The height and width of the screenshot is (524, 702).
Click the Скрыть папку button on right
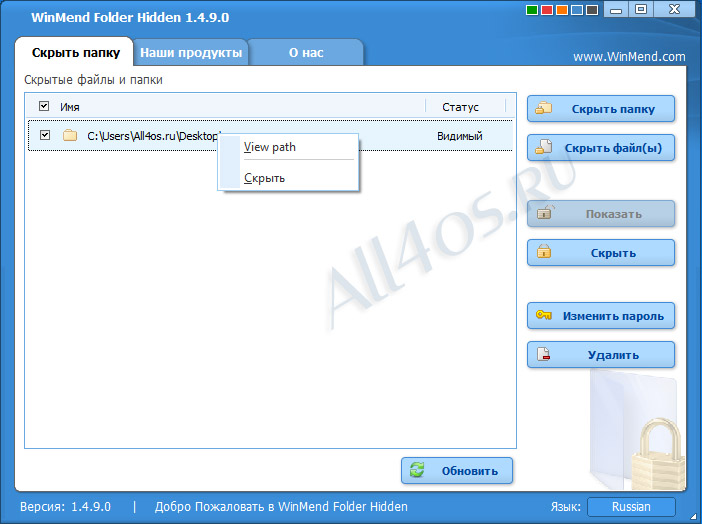point(601,109)
